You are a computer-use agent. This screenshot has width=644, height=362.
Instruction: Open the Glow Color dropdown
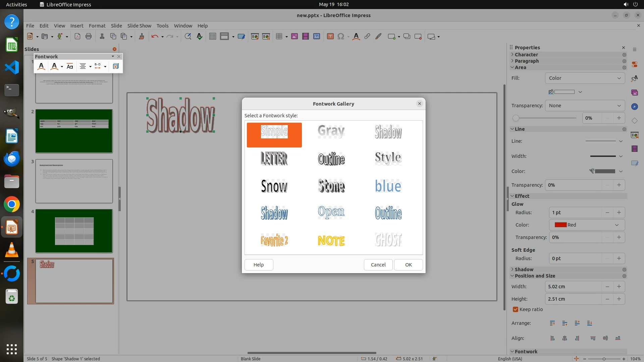pos(587,225)
